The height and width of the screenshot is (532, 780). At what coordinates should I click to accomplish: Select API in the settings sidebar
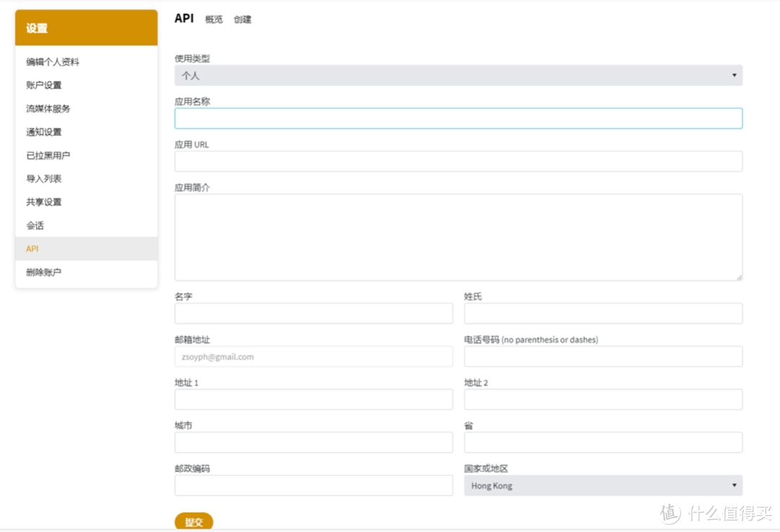coord(32,248)
